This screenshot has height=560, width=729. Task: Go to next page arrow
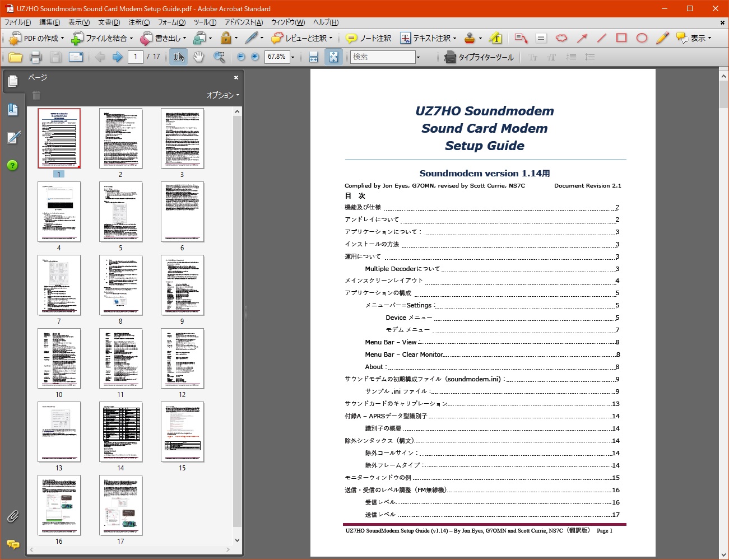(x=117, y=57)
